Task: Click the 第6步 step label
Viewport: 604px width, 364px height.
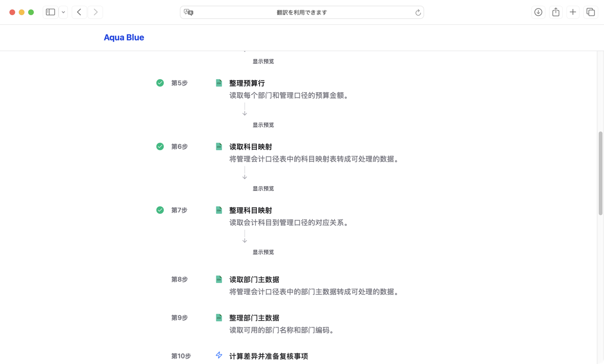Action: coord(179,146)
